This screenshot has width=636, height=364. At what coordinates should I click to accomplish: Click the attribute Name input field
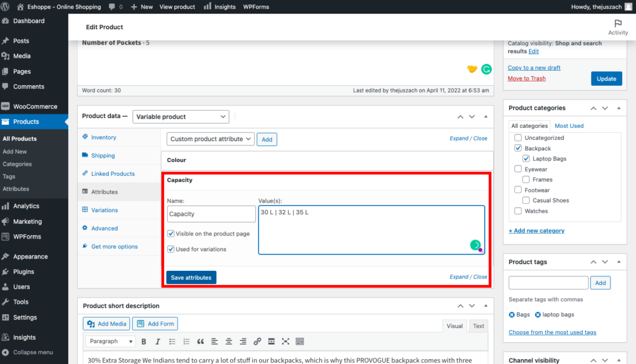[x=211, y=214]
